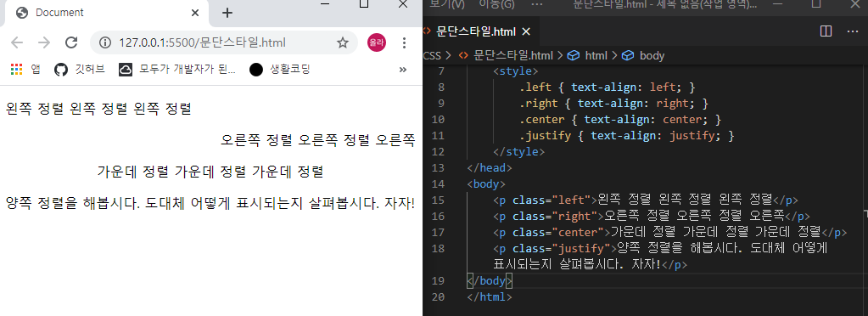Viewport: 868px width, 316px height.
Task: Close the 문단스타일.html editor tab
Action: (x=526, y=31)
